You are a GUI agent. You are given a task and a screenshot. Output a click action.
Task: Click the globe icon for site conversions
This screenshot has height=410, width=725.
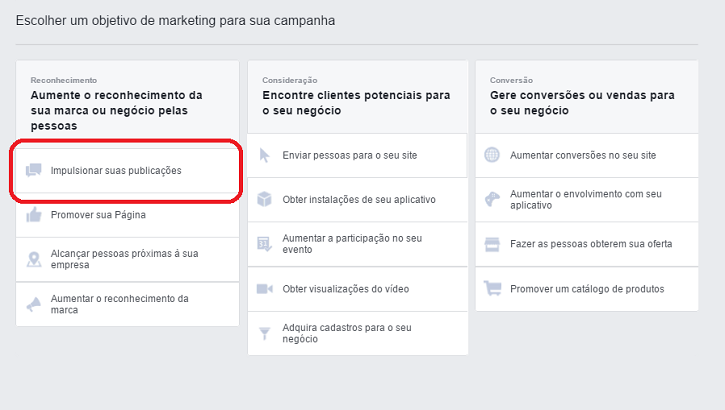click(492, 155)
